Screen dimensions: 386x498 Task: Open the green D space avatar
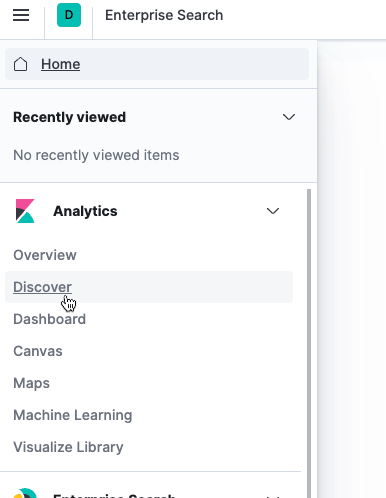(x=69, y=15)
